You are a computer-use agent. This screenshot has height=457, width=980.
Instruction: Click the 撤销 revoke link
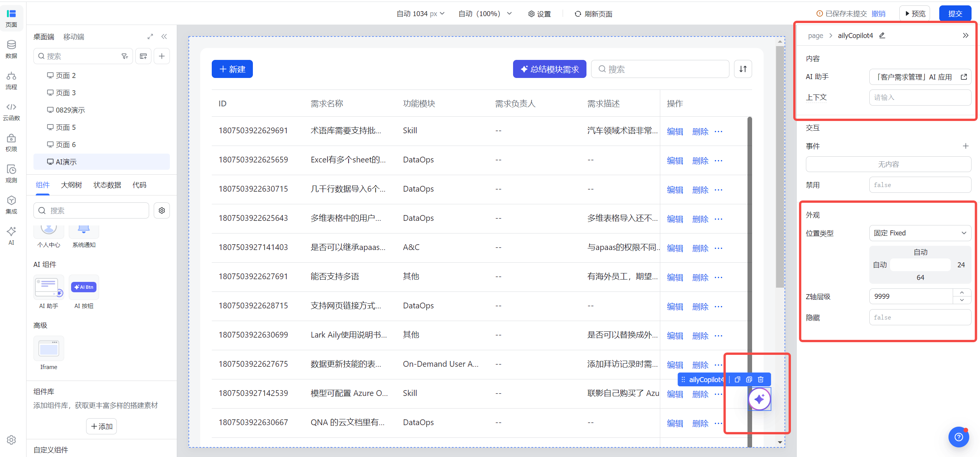pos(879,14)
